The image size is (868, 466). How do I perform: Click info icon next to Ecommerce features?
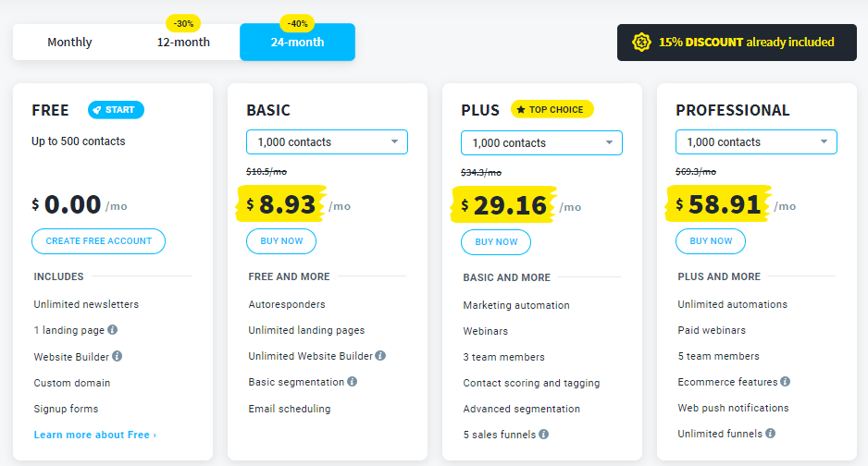click(x=785, y=382)
